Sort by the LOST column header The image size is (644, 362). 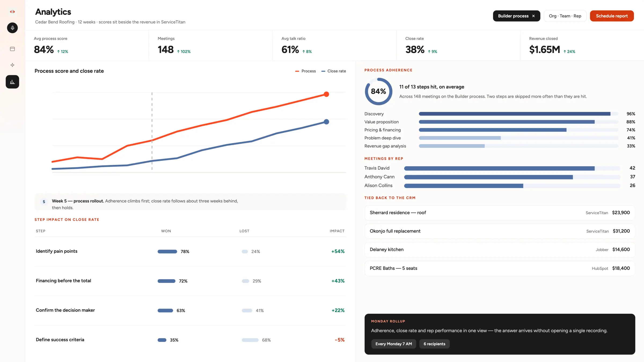[x=244, y=231]
